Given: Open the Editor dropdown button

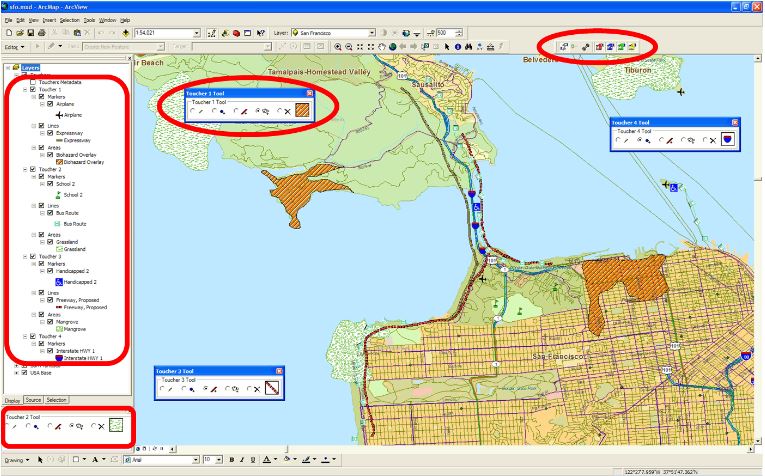Looking at the screenshot, I should [x=14, y=46].
